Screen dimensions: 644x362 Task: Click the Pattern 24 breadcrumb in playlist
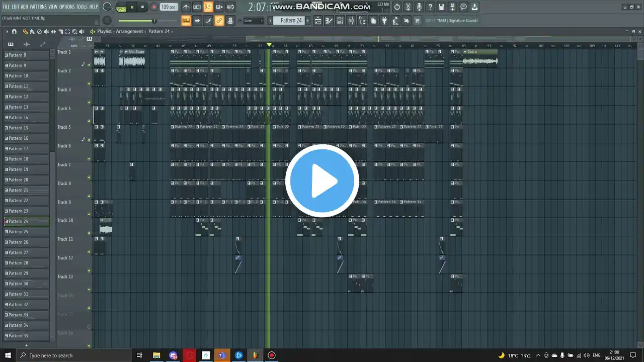coord(159,31)
